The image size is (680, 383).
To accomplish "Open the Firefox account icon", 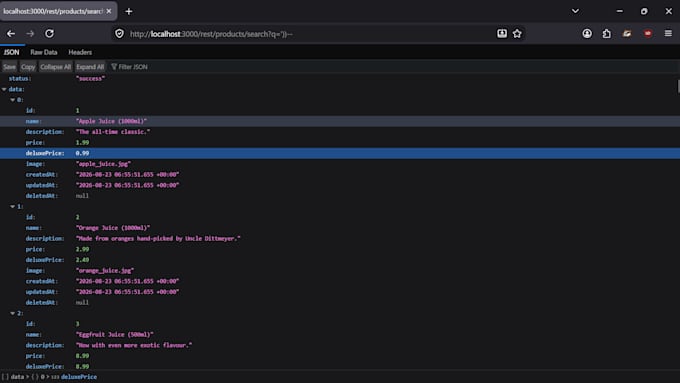I will [x=587, y=33].
